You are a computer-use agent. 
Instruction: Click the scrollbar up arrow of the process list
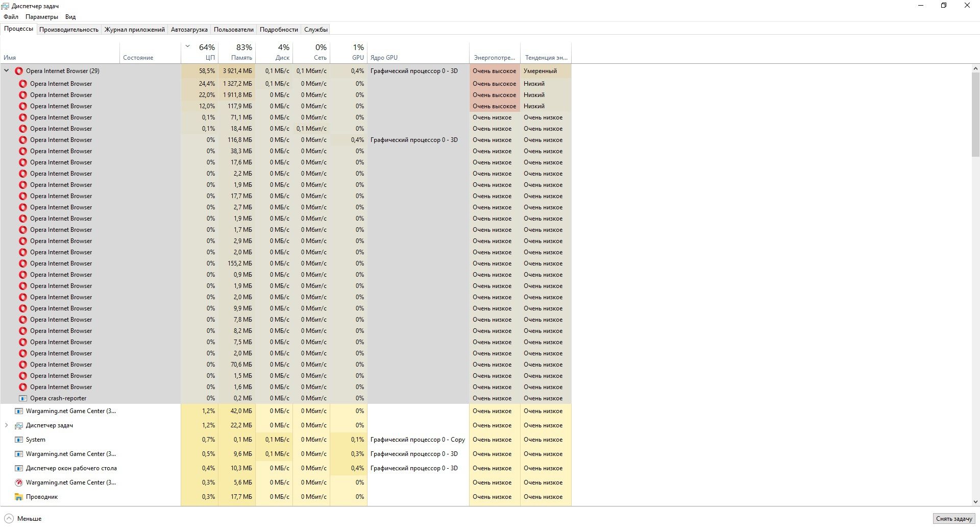(975, 68)
